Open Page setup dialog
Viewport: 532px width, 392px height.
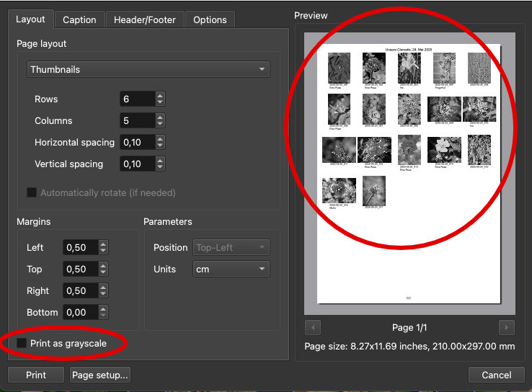(x=99, y=375)
